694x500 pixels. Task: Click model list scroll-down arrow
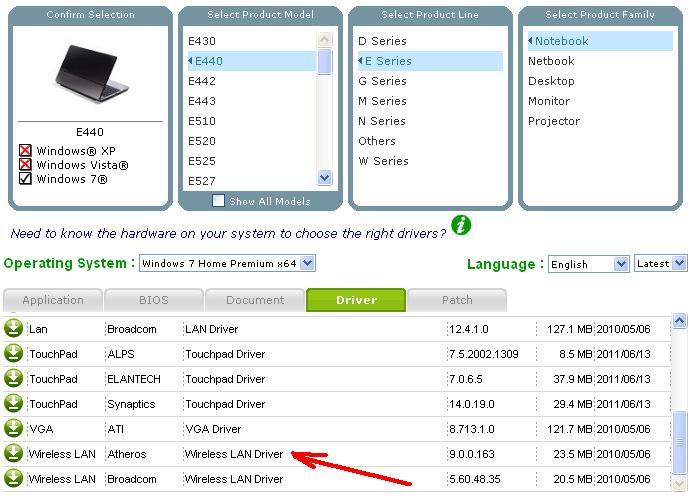coord(324,178)
